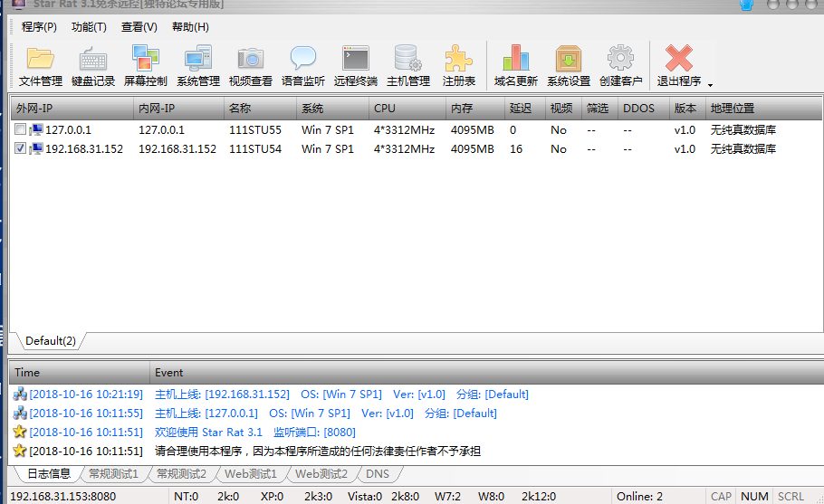The image size is (824, 504).
Task: Open the 主机管理 host management tool
Action: pyautogui.click(x=408, y=66)
